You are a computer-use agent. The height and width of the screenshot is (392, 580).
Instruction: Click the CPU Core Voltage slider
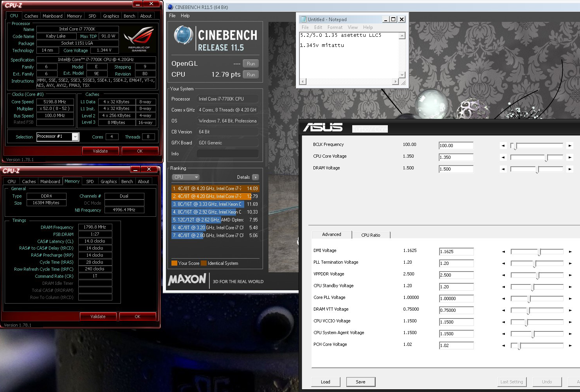pyautogui.click(x=537, y=158)
